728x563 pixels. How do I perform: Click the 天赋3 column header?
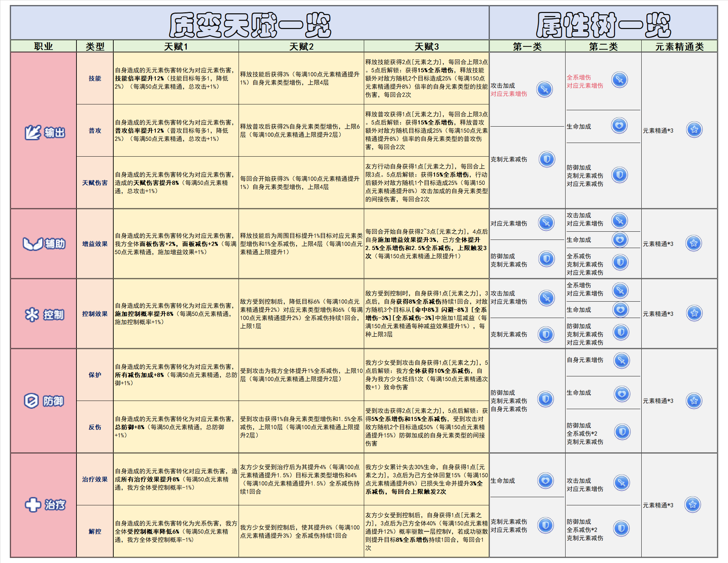point(427,46)
